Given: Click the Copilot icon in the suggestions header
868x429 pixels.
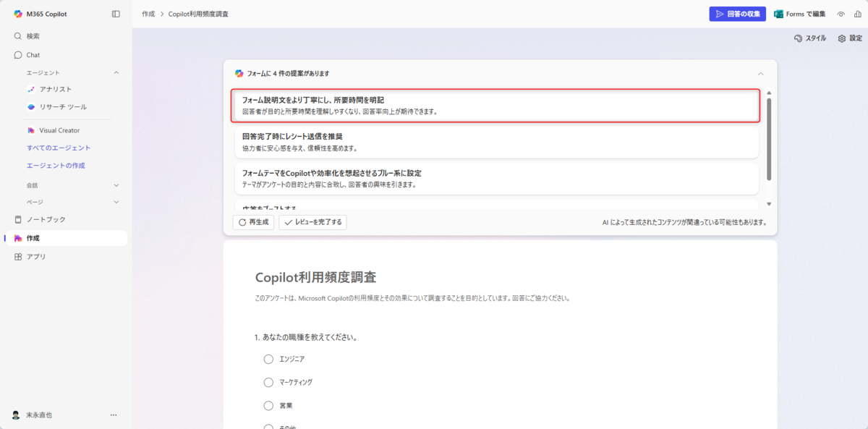Looking at the screenshot, I should click(x=239, y=73).
